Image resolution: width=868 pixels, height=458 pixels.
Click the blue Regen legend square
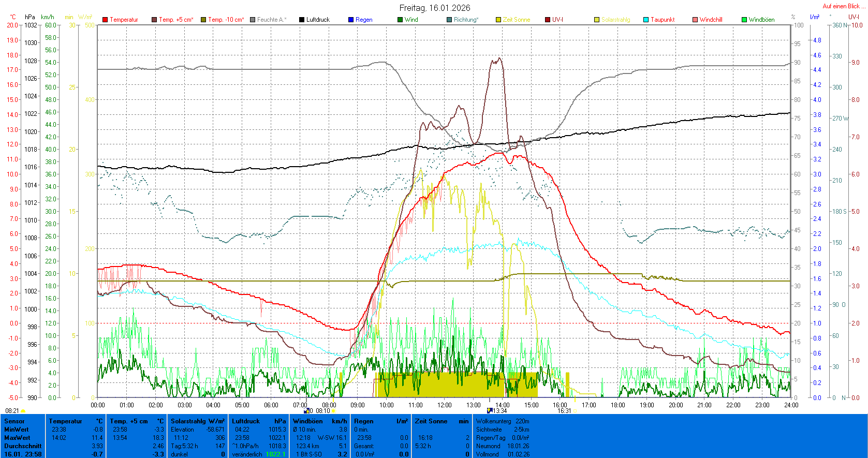pos(351,20)
